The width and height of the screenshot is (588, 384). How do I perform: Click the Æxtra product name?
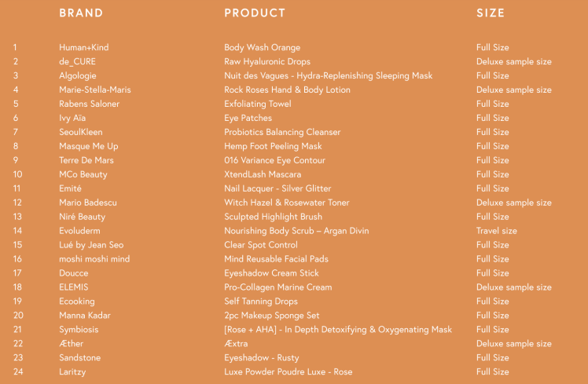[236, 343]
